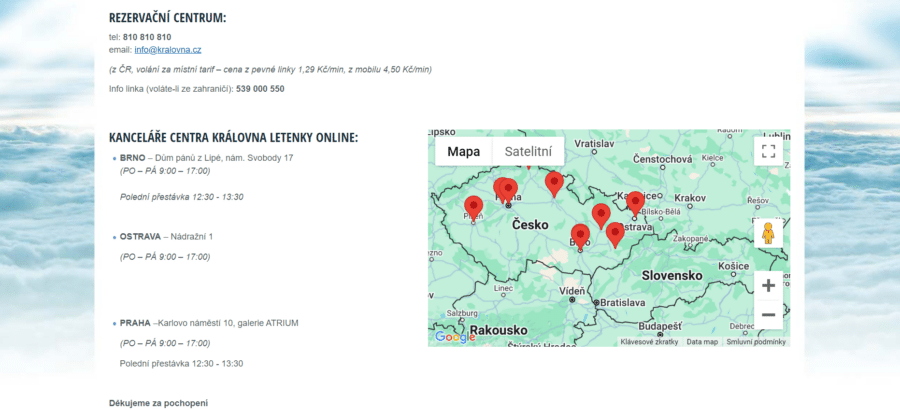This screenshot has width=900, height=410.
Task: Click the red pin northeast of Prague
Action: pyautogui.click(x=554, y=184)
